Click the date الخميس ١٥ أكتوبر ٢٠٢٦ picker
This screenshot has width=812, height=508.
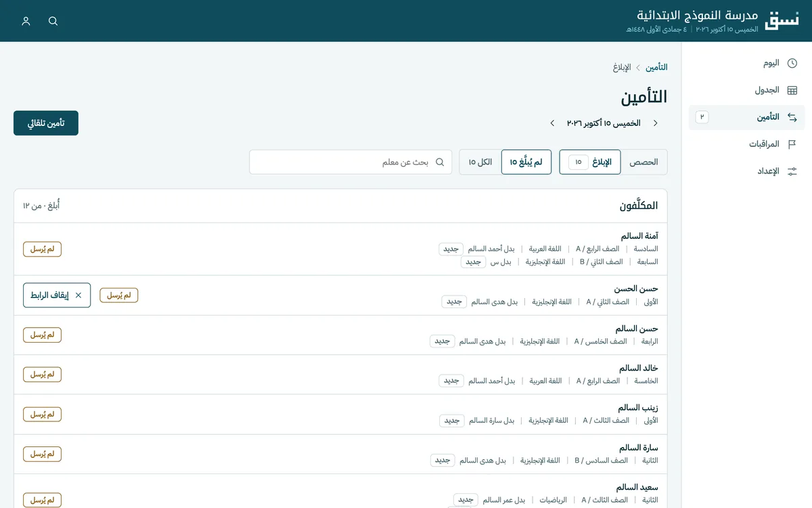point(604,123)
